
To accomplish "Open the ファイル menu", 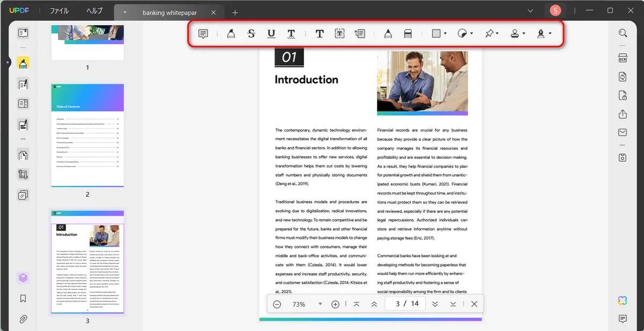I will click(59, 11).
